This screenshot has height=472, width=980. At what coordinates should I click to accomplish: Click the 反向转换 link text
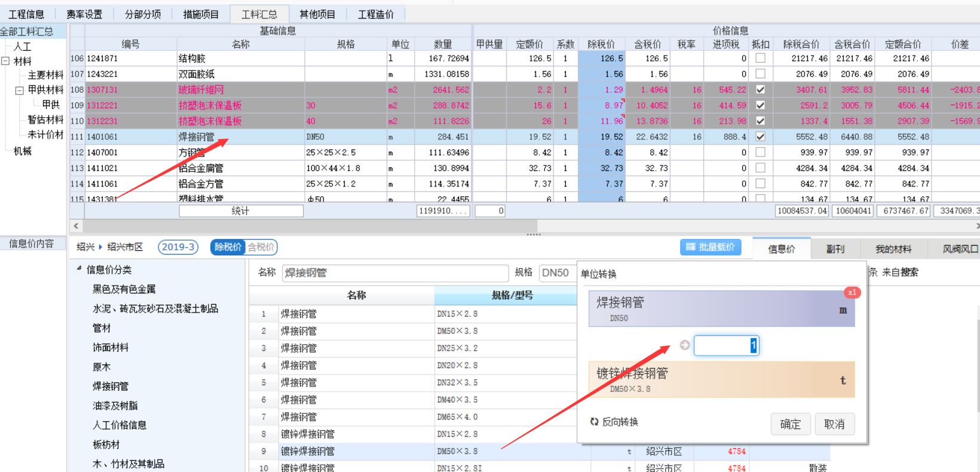620,422
